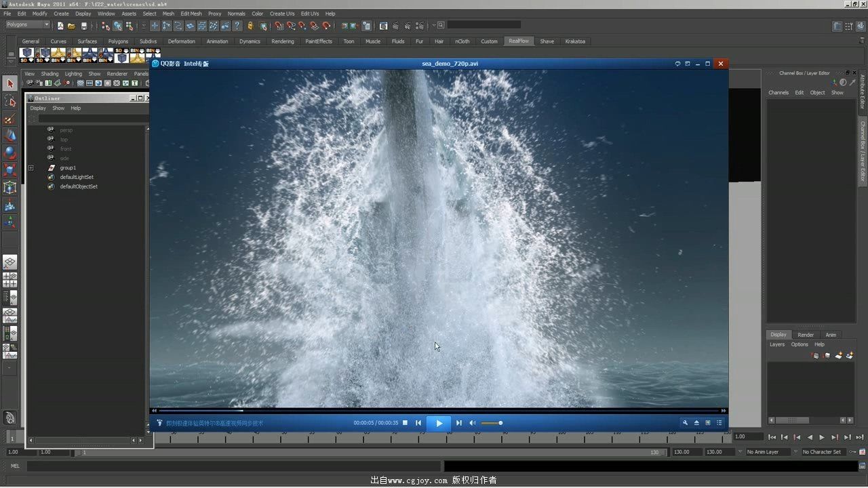Select the group1 item in Outliner
The height and width of the screenshot is (488, 868).
[x=68, y=167]
